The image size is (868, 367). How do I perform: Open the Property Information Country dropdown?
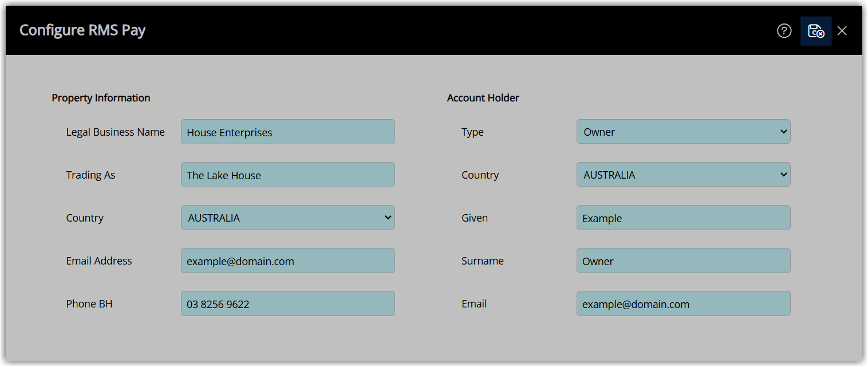(288, 218)
